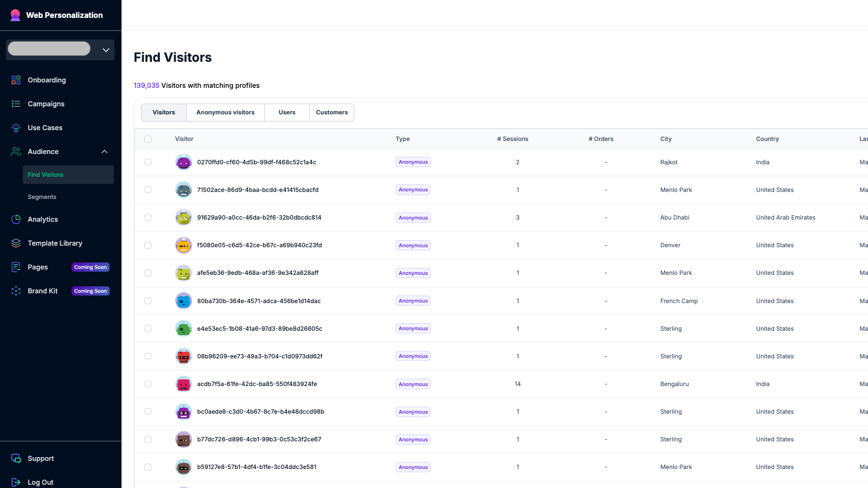The width and height of the screenshot is (868, 488).
Task: Tick the Bengaluru visitor row checkbox
Action: pos(148,384)
